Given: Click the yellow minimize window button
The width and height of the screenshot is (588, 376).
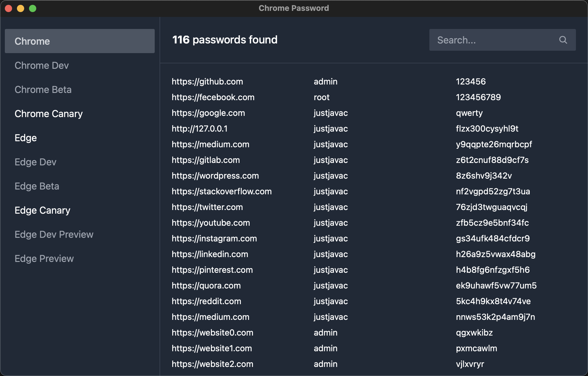Looking at the screenshot, I should pyautogui.click(x=21, y=8).
